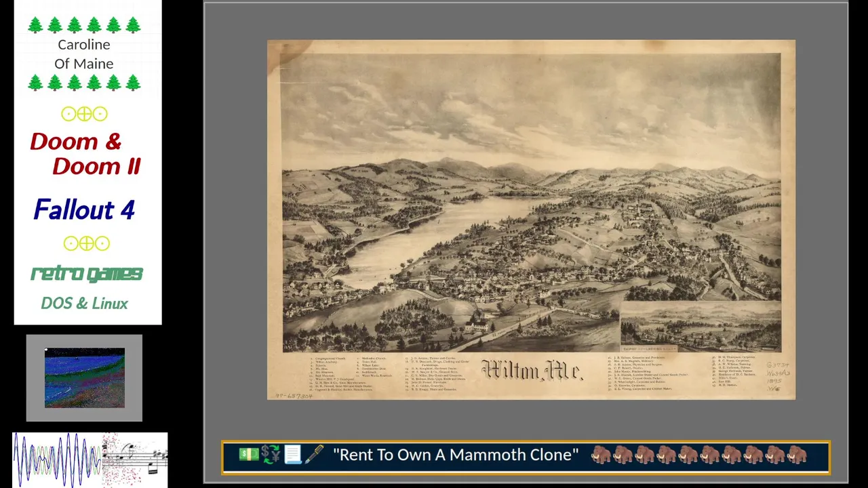Click the fountain pen emoji in ticker
This screenshot has height=488, width=868.
314,455
